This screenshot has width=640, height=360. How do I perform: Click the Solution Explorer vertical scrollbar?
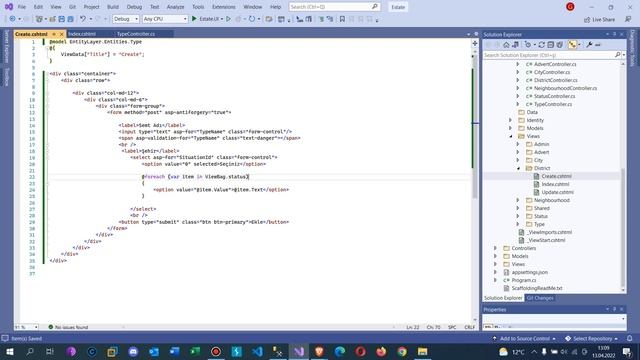tap(623, 227)
